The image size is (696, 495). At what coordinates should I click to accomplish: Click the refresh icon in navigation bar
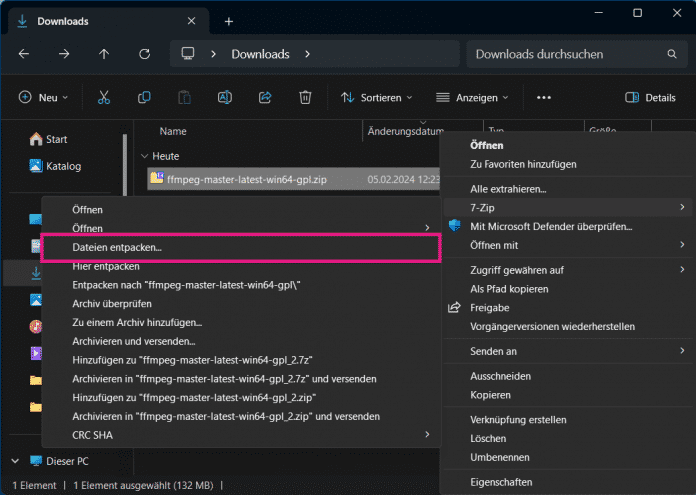coord(144,54)
